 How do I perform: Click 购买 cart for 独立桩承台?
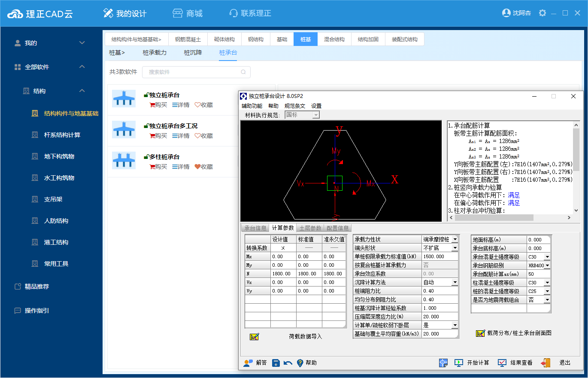coord(158,105)
